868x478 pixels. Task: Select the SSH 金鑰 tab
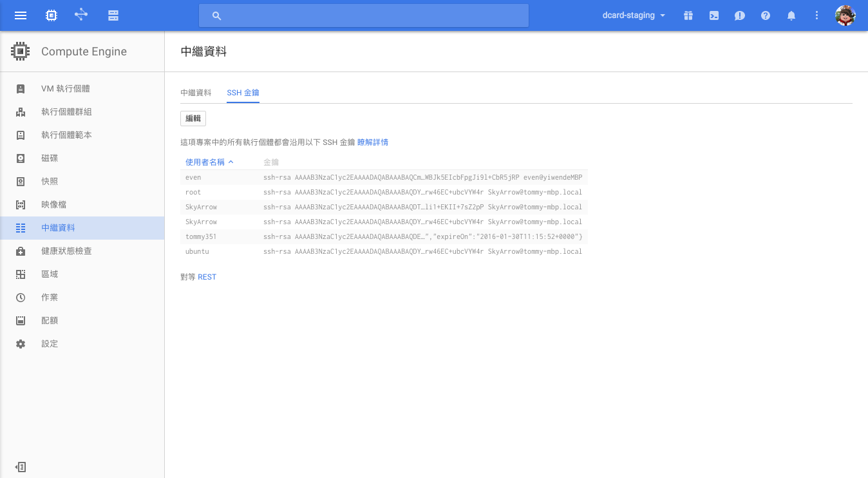243,93
